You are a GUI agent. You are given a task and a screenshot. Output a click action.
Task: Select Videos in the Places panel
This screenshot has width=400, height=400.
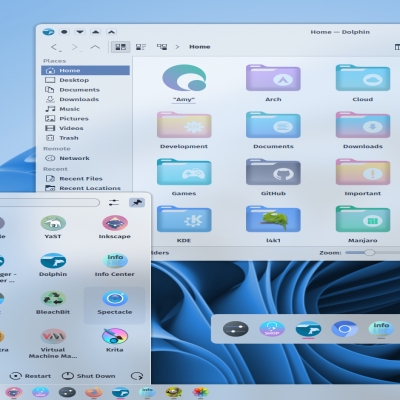(x=85, y=128)
